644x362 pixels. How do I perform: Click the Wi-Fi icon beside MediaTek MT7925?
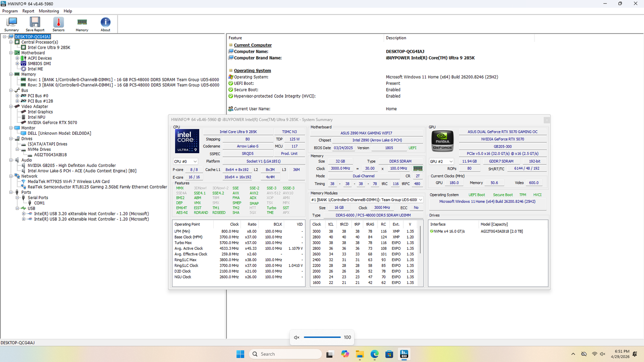coord(24,181)
